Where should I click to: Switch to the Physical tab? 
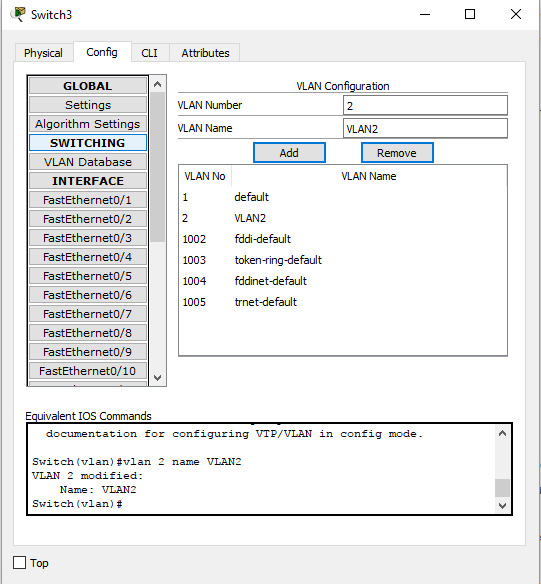click(43, 53)
